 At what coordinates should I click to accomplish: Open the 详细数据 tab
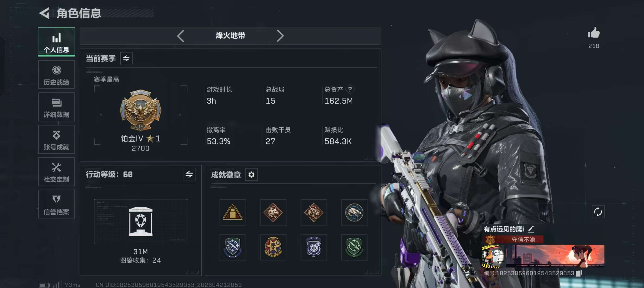pyautogui.click(x=56, y=107)
